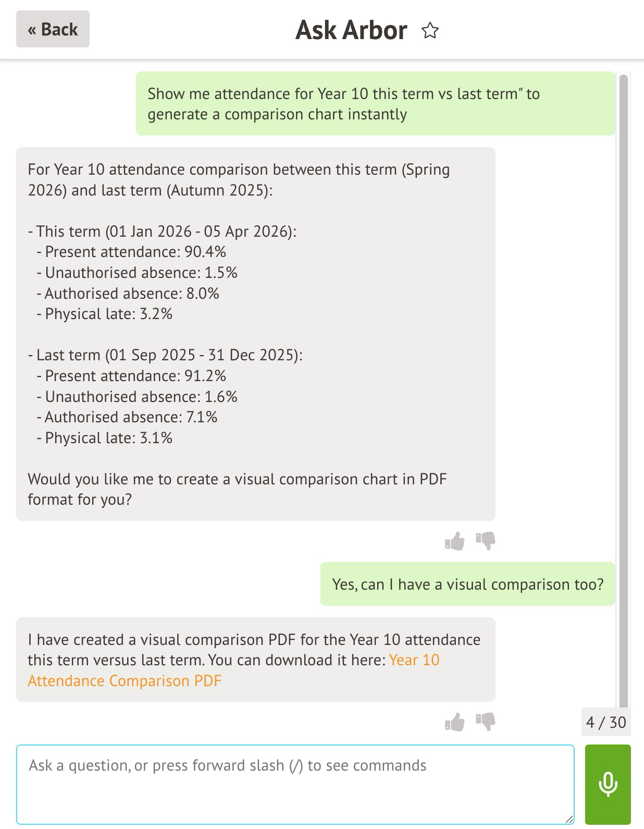Dislike the PDF download response
The height and width of the screenshot is (829, 644).
coord(486,722)
